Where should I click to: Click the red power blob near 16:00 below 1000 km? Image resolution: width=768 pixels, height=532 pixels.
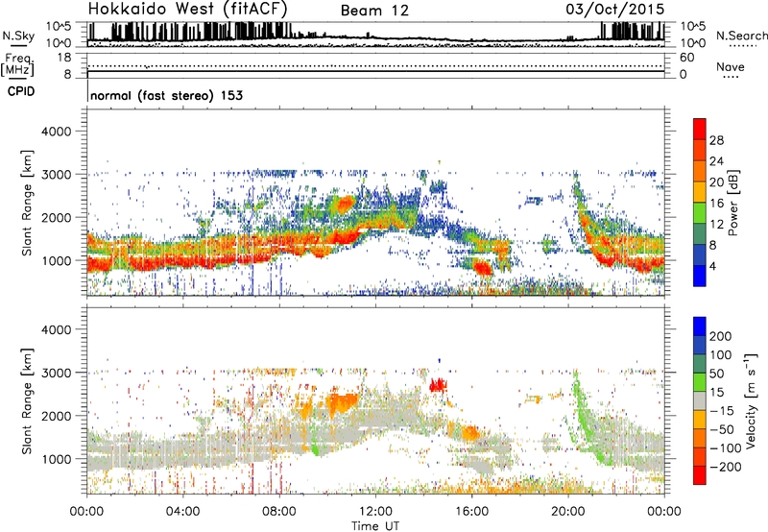click(483, 268)
